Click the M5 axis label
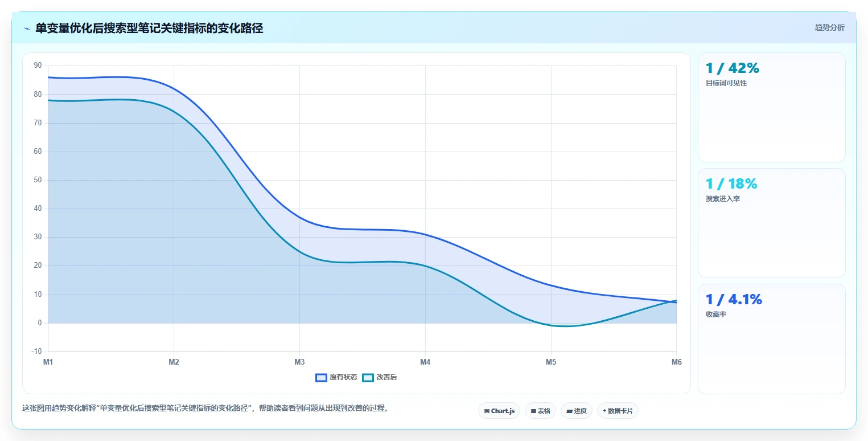 pyautogui.click(x=551, y=362)
